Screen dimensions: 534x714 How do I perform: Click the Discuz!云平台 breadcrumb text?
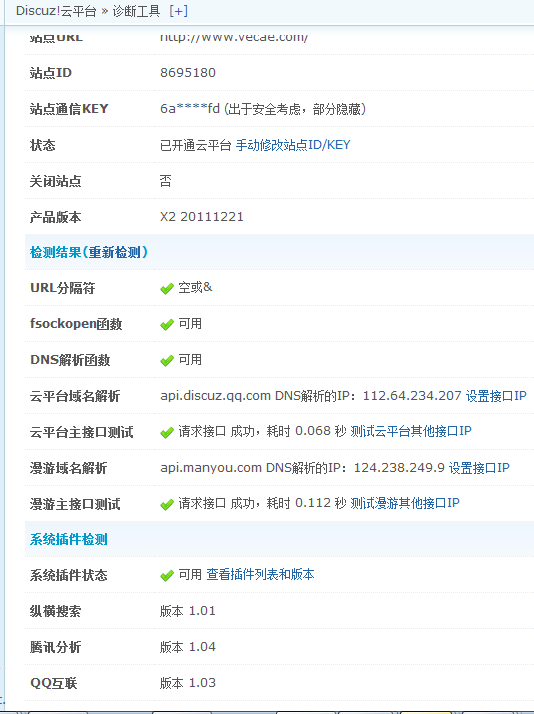56,11
